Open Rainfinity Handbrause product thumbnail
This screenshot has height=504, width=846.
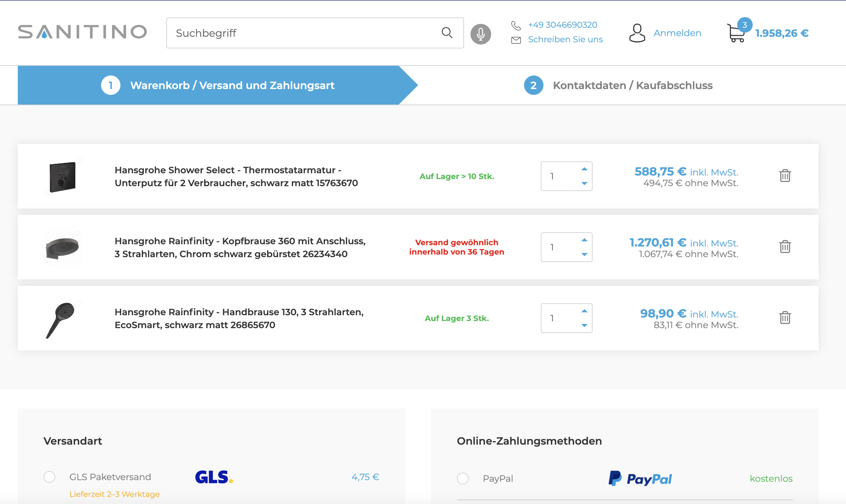(62, 319)
